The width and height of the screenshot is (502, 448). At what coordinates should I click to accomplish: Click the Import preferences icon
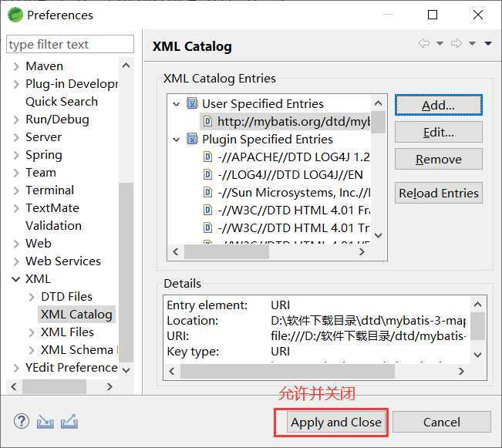45,421
